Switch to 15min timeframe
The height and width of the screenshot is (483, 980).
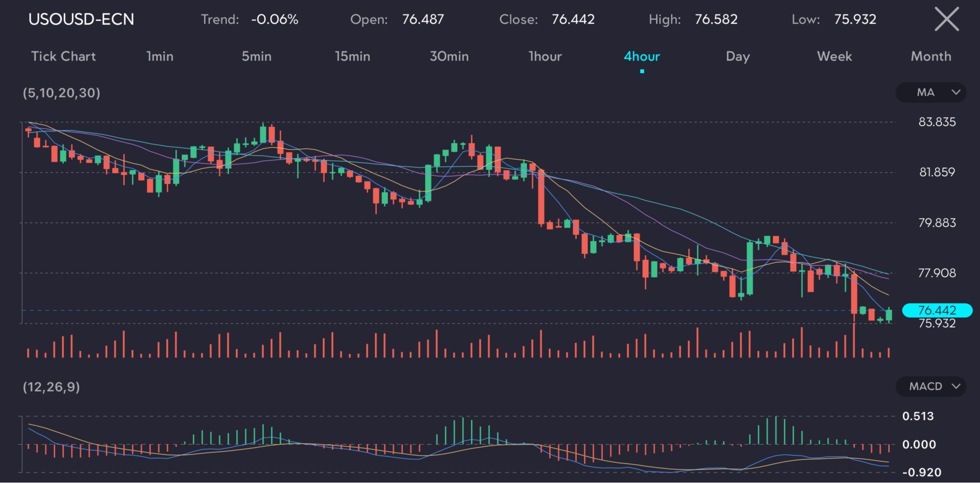tap(352, 56)
